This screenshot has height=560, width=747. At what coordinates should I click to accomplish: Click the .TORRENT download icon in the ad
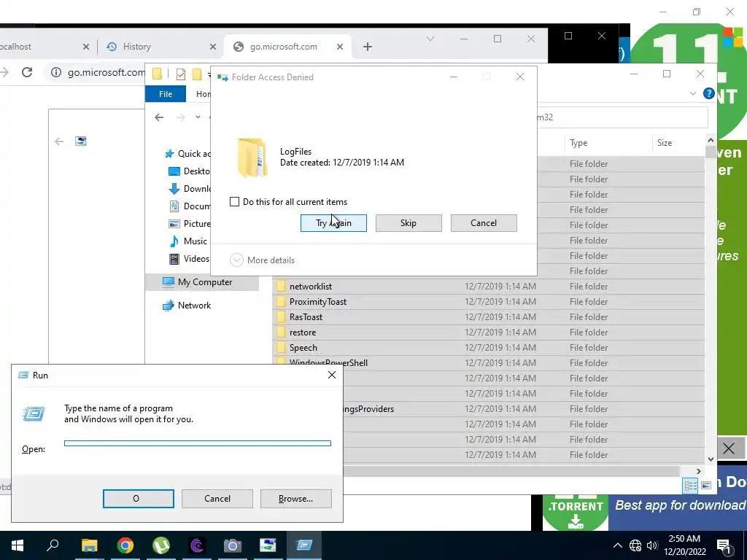click(x=576, y=513)
